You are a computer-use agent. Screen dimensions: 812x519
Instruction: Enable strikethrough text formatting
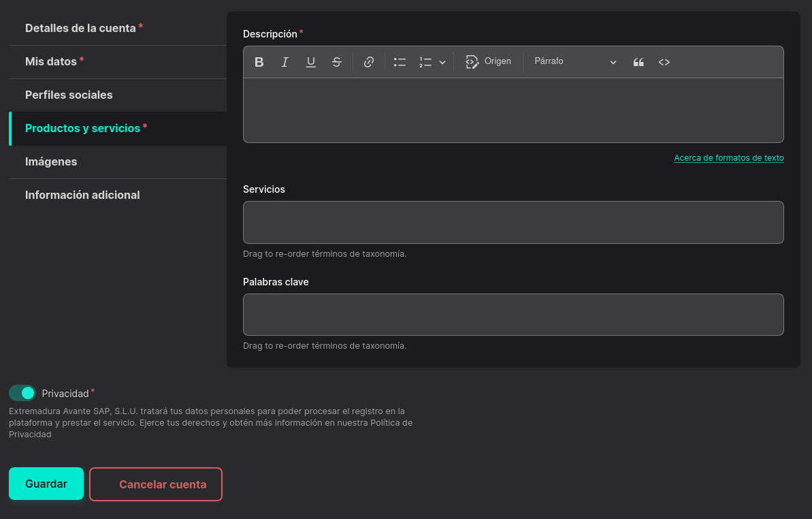click(337, 62)
